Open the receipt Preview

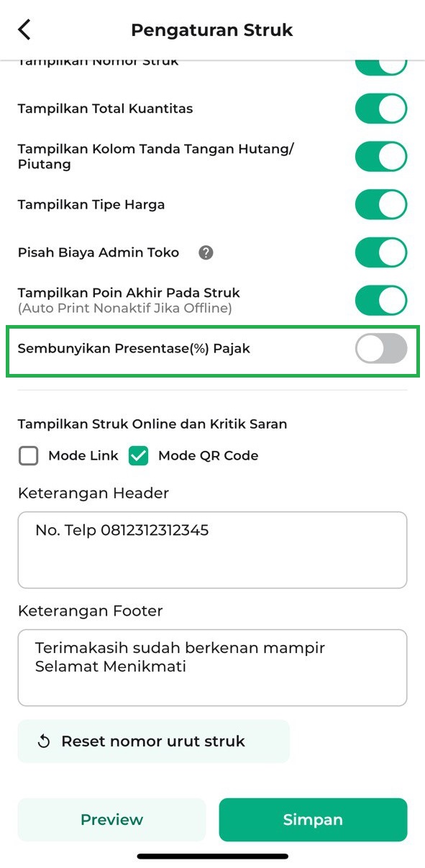[x=111, y=820]
